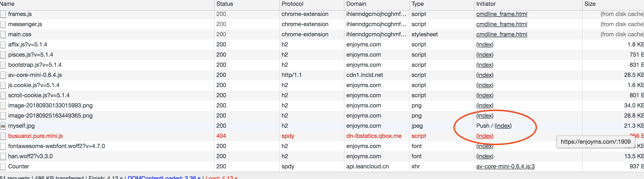The image size is (644, 179).
Task: Select the pisces.js?v=5.1.4 request
Action: [30, 55]
